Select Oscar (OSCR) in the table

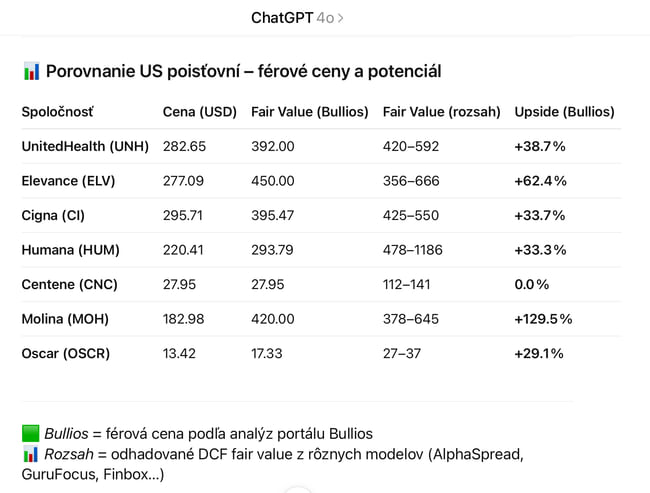click(x=66, y=353)
